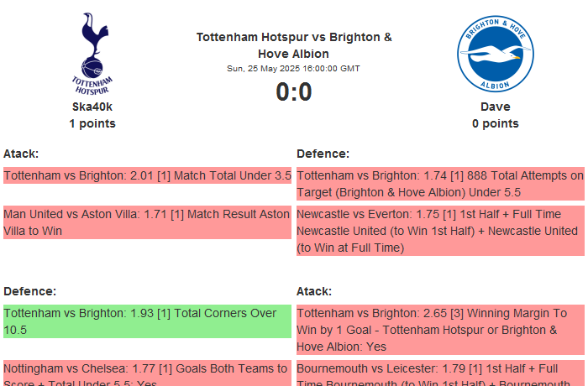The height and width of the screenshot is (386, 588).
Task: Click Ska40k's 1 points label
Action: click(x=92, y=123)
